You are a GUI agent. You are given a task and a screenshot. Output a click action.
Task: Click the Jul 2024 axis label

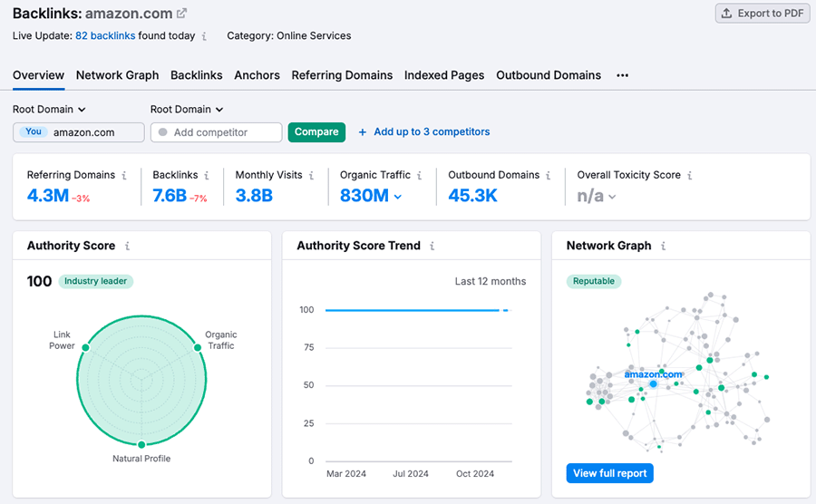[411, 474]
